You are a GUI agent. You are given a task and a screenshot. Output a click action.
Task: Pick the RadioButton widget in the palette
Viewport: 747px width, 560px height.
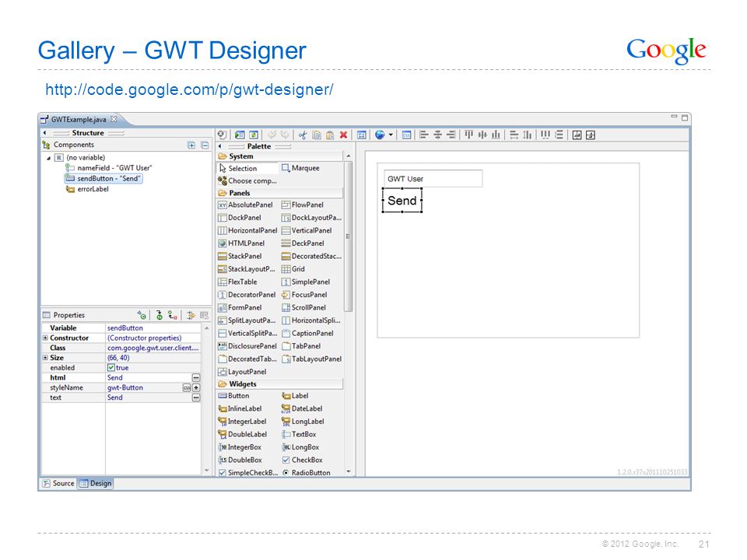click(306, 473)
